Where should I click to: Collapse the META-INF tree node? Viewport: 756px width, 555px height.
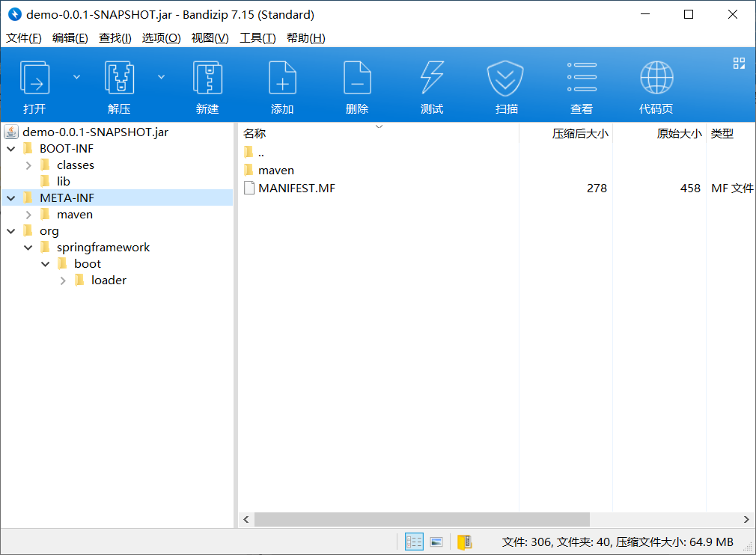[x=11, y=198]
